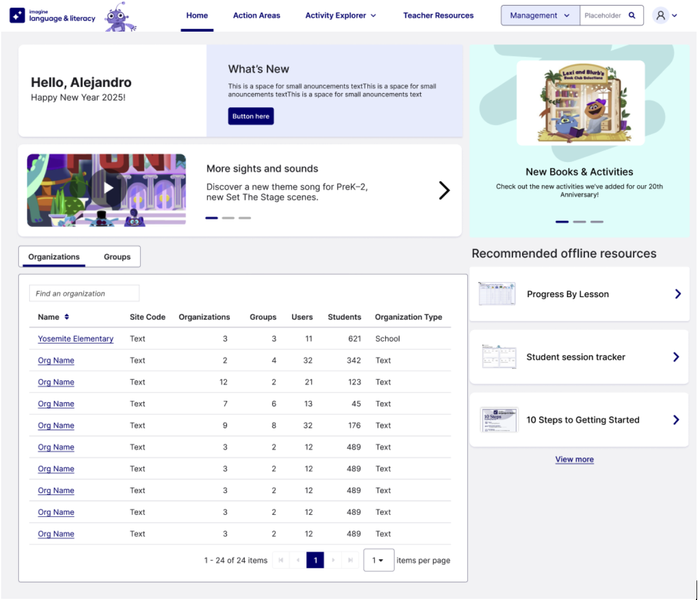
Task: Go to Action Areas page
Action: tap(256, 16)
